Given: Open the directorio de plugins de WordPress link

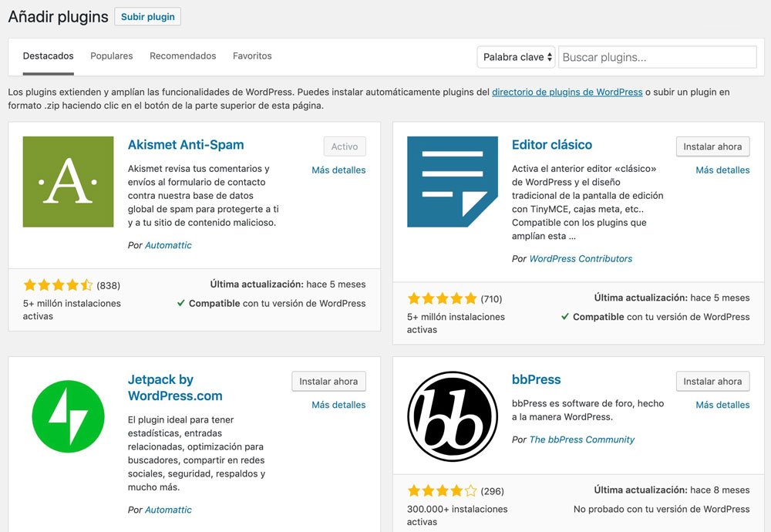Looking at the screenshot, I should (567, 92).
